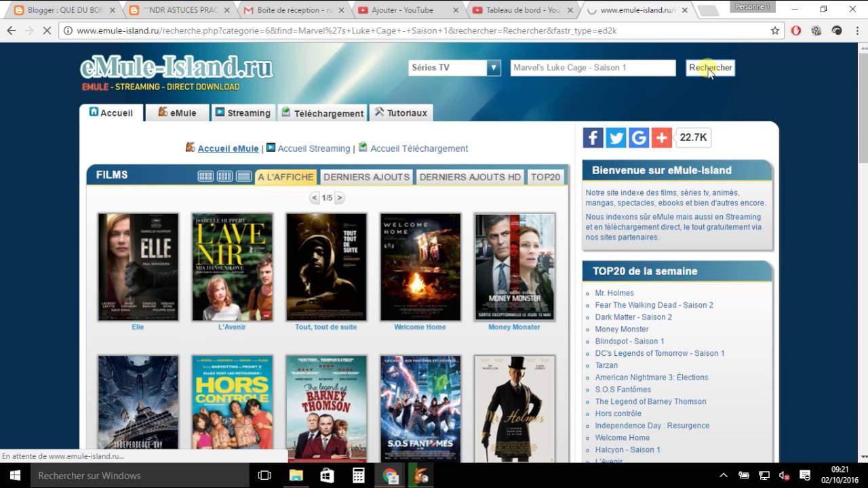This screenshot has height=488, width=868.
Task: Open more sharing options plus icon
Action: (662, 138)
